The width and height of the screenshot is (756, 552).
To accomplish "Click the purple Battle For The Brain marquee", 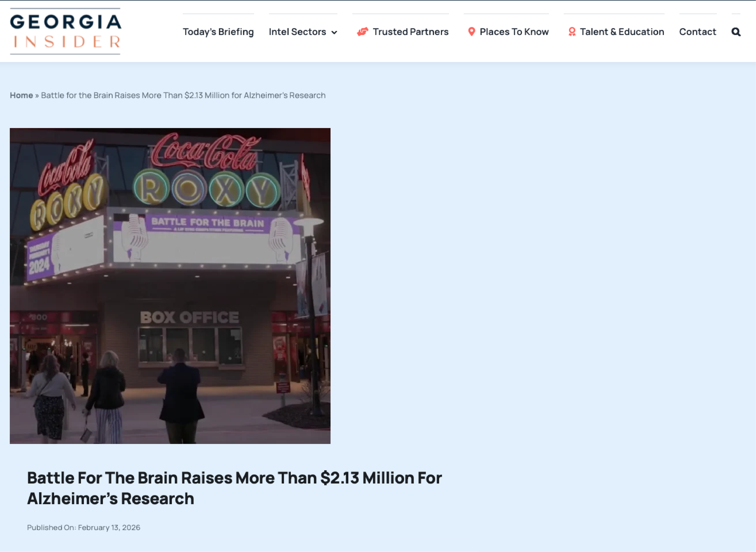I will tap(207, 223).
